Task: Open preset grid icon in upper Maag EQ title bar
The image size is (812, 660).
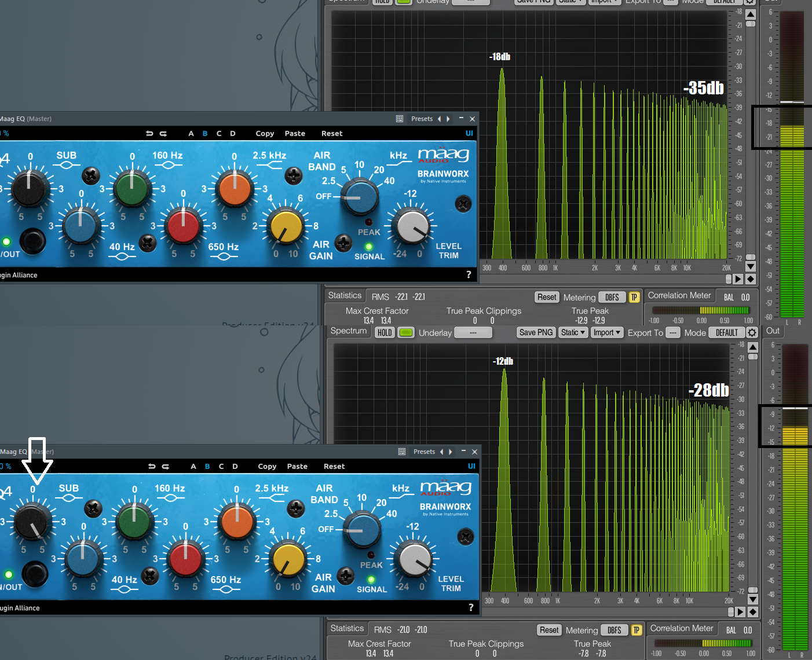Action: (400, 119)
